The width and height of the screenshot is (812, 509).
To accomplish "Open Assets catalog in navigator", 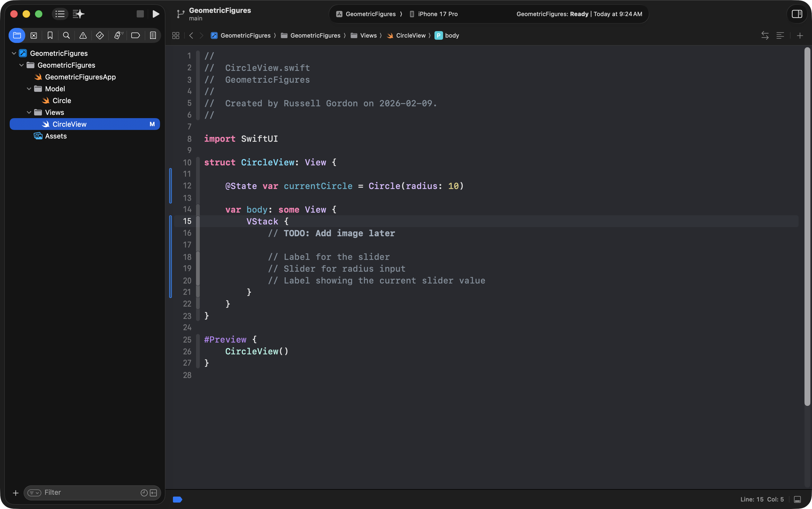I will [x=56, y=136].
